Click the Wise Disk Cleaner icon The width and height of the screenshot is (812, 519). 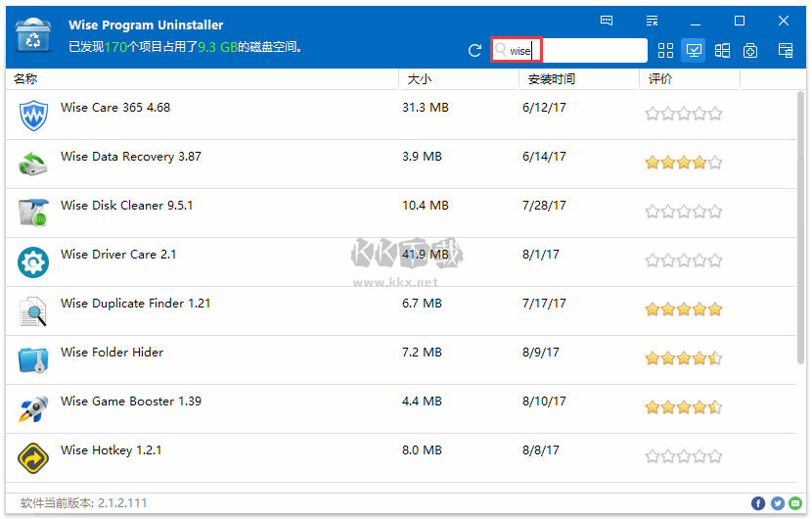[x=33, y=212]
